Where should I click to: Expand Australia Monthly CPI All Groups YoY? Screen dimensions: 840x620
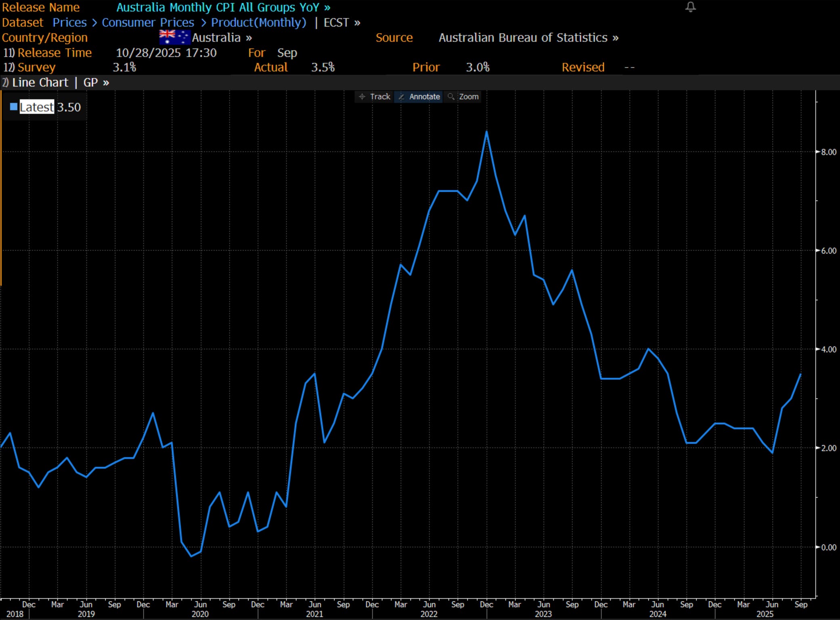click(x=223, y=7)
